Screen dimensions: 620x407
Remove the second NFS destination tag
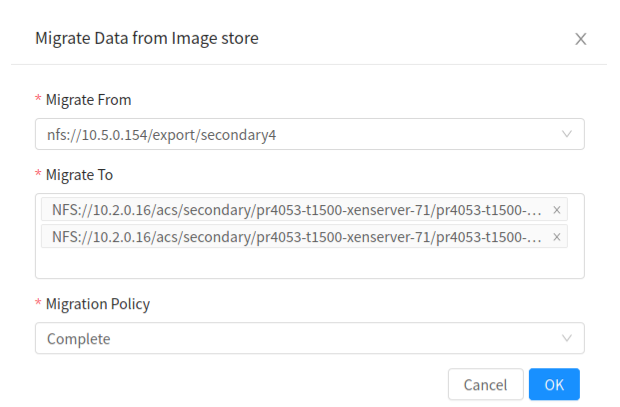pos(556,237)
